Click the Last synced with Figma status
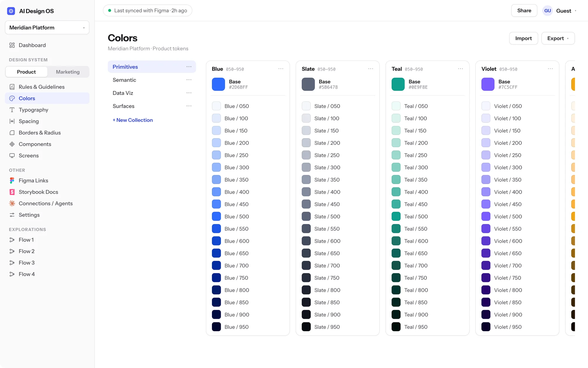This screenshot has width=588, height=368. [x=148, y=11]
